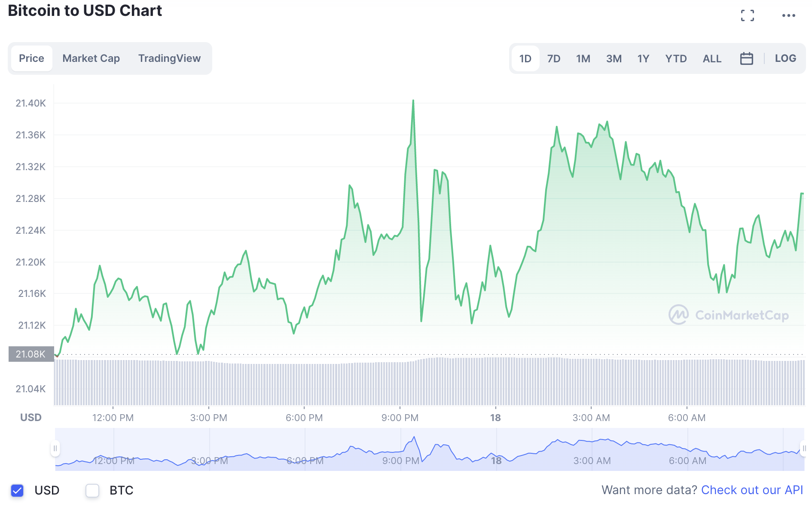Click the 6:00 AM time axis label

[687, 418]
